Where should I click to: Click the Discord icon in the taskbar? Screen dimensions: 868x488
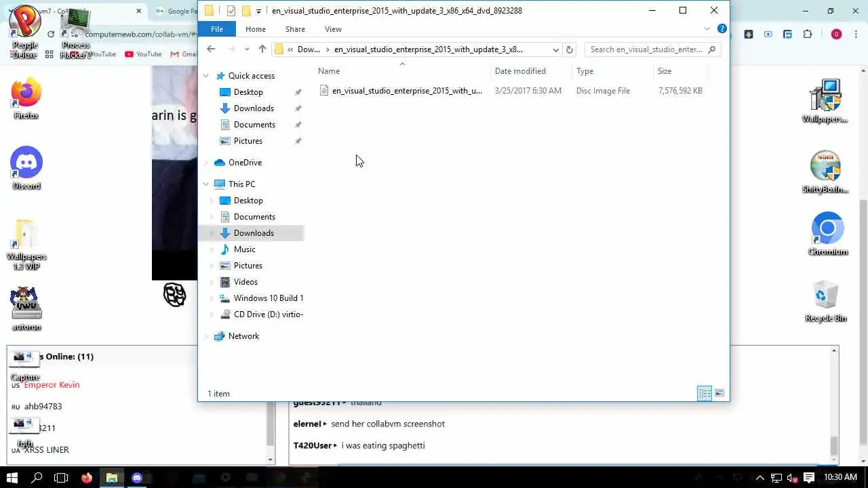pyautogui.click(x=137, y=478)
